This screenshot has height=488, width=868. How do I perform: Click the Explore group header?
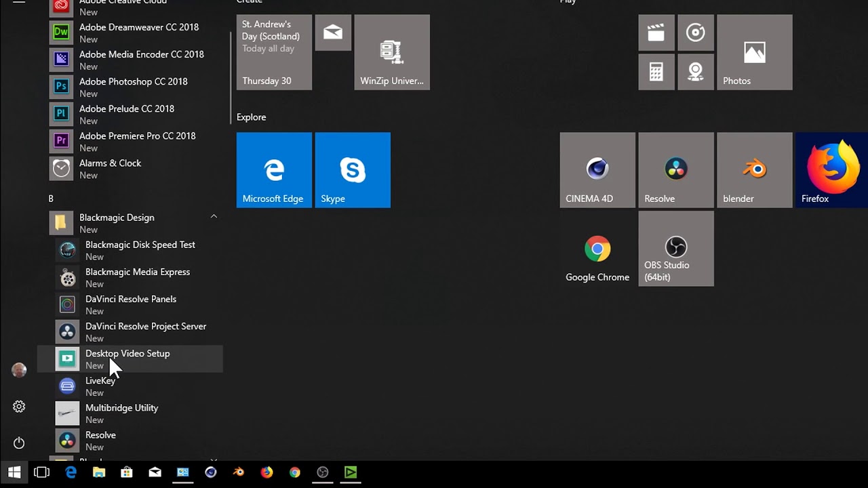[x=252, y=117]
